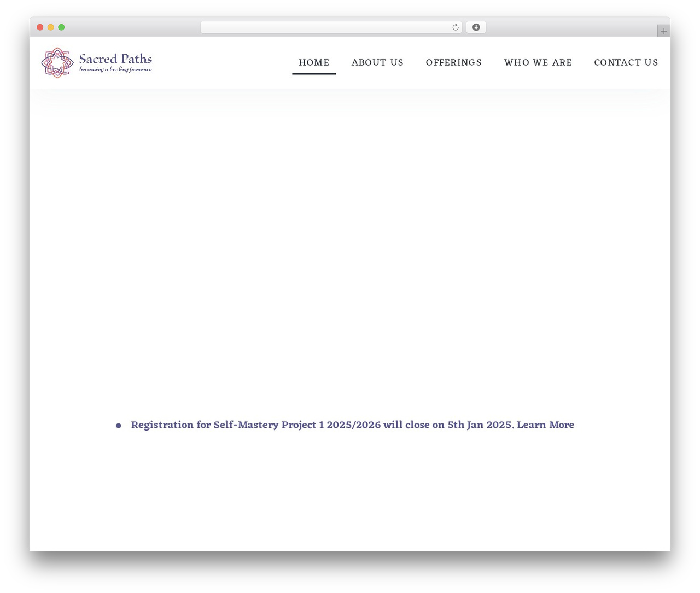
Task: Go to the Home menu item
Action: [x=314, y=62]
